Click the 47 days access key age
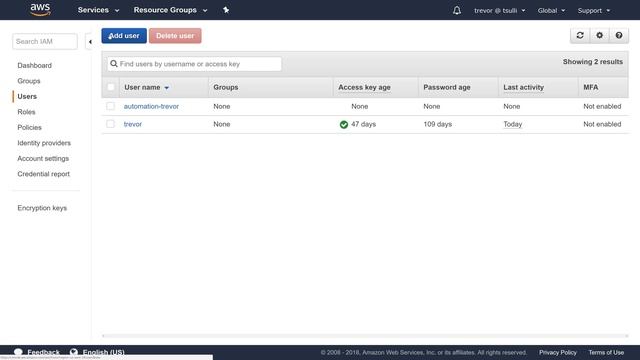Image resolution: width=640 pixels, height=360 pixels. pyautogui.click(x=363, y=124)
